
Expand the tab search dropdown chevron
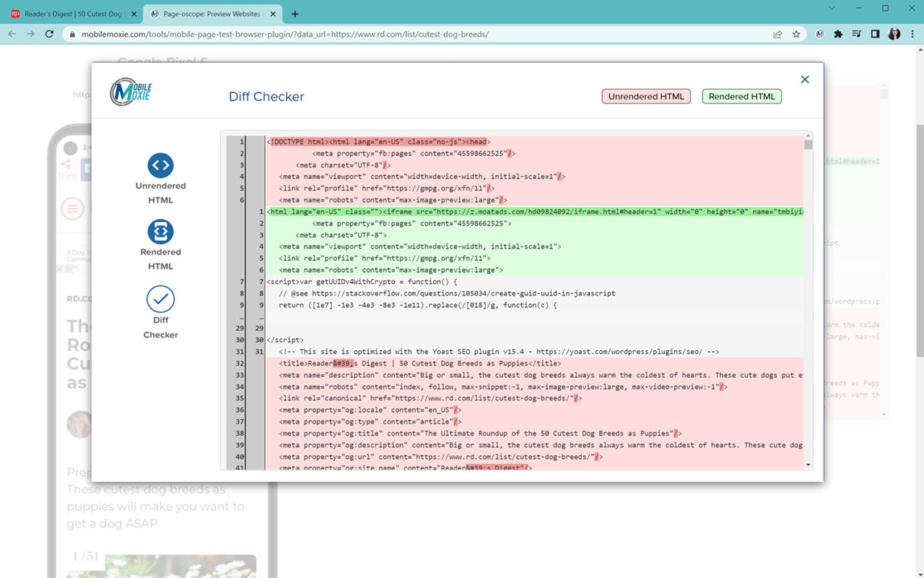[832, 9]
